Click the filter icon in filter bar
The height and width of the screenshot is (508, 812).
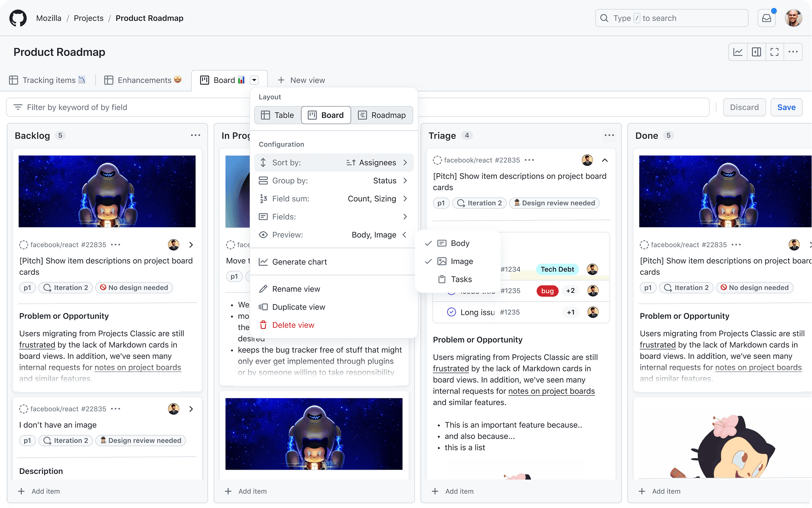(x=18, y=107)
